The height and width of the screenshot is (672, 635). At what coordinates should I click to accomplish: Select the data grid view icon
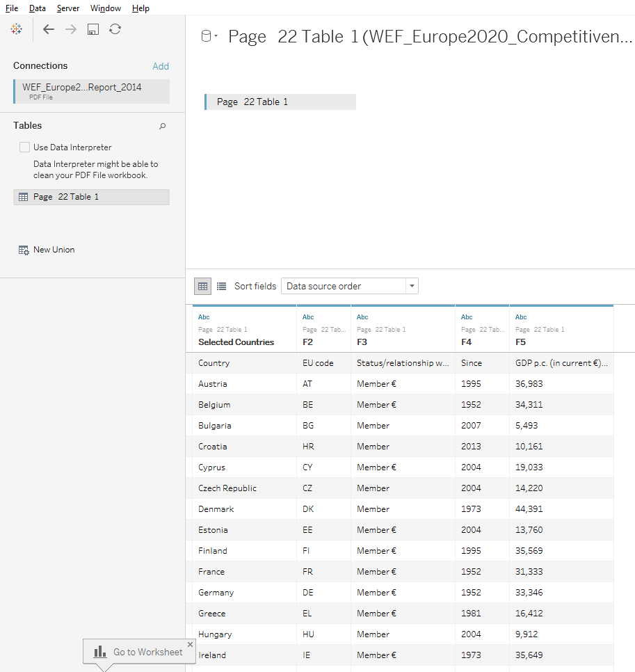point(202,286)
